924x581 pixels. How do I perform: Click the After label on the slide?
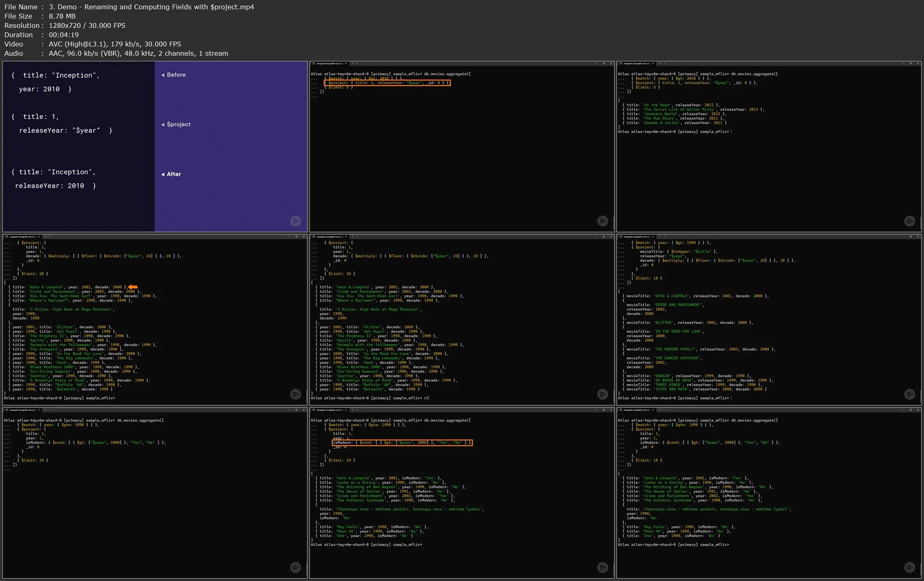click(x=173, y=174)
